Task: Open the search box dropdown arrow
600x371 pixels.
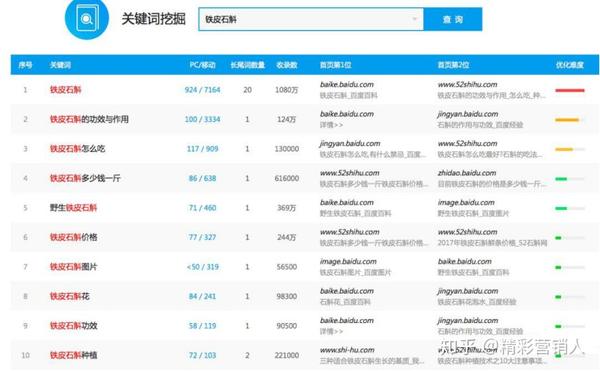Action: [x=414, y=19]
